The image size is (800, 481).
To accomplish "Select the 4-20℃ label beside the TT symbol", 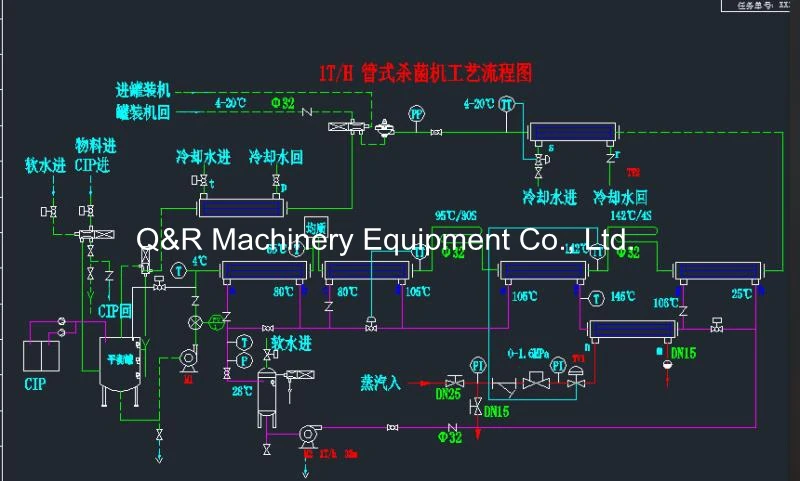I will (479, 104).
